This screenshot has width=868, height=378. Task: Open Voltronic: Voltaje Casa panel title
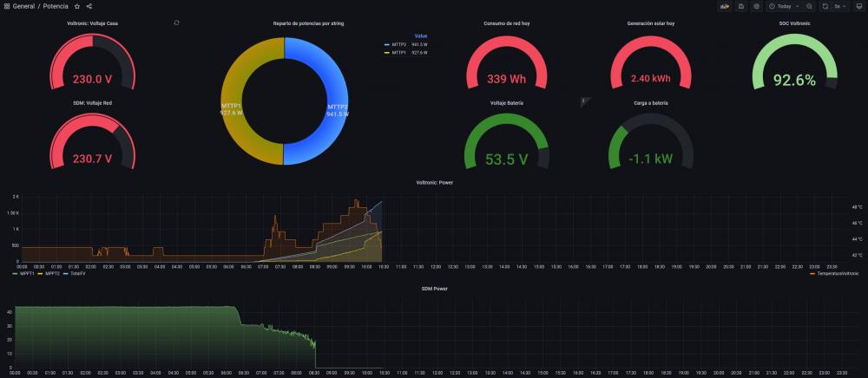click(x=93, y=23)
